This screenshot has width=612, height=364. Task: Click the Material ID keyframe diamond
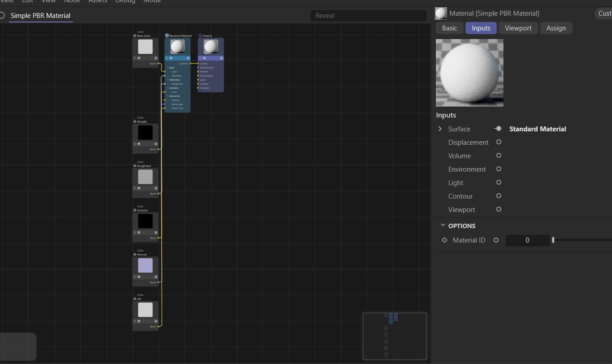tap(444, 240)
